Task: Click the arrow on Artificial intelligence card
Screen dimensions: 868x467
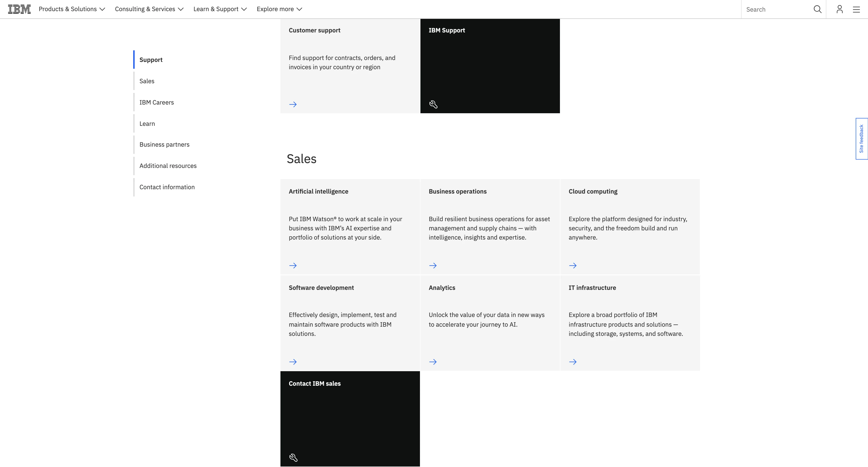Action: [x=293, y=266]
